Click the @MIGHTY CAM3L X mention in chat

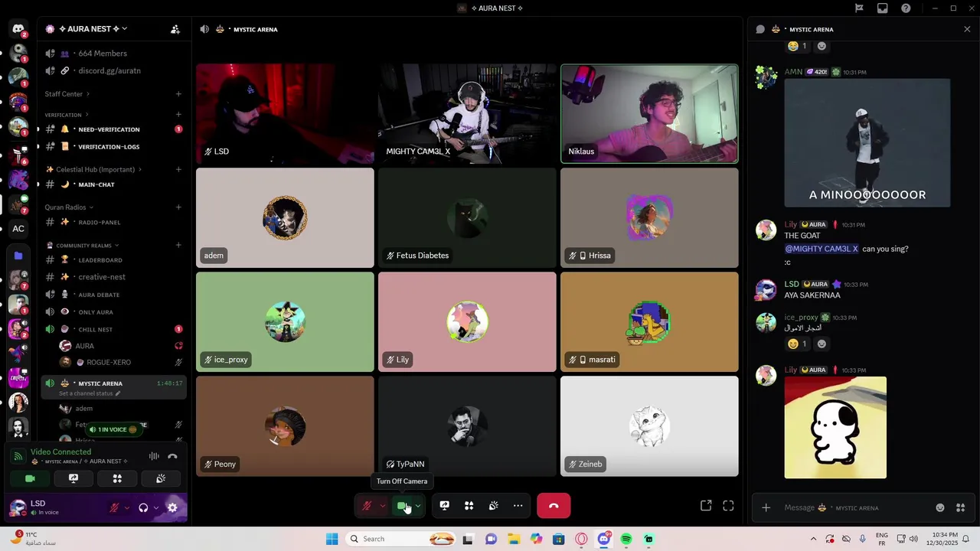[822, 249]
